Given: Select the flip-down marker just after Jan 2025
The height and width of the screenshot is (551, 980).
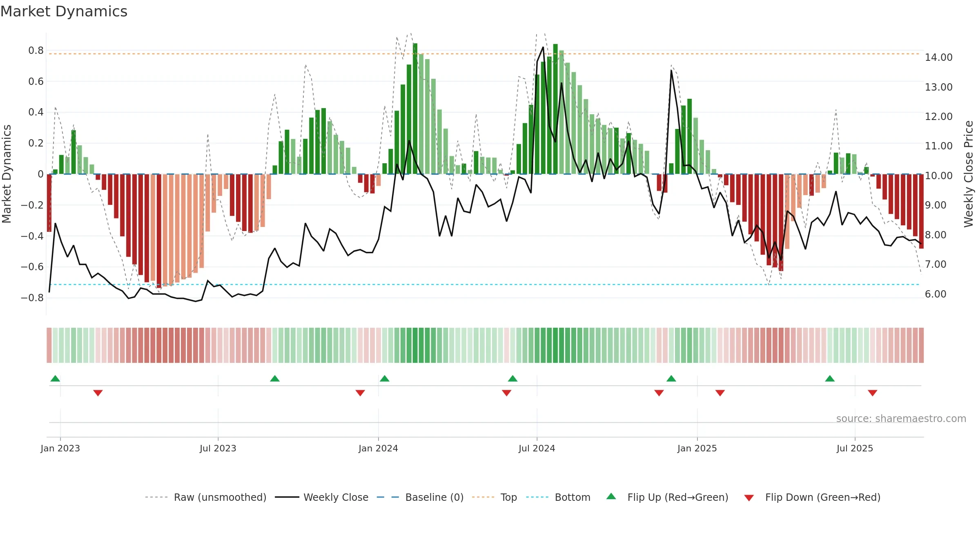Looking at the screenshot, I should coord(720,393).
